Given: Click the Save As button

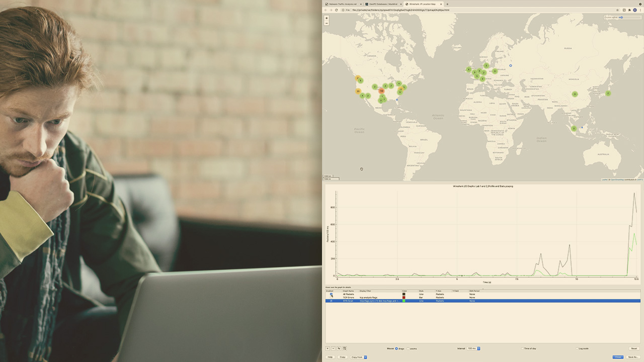Looking at the screenshot, I should point(633,357).
